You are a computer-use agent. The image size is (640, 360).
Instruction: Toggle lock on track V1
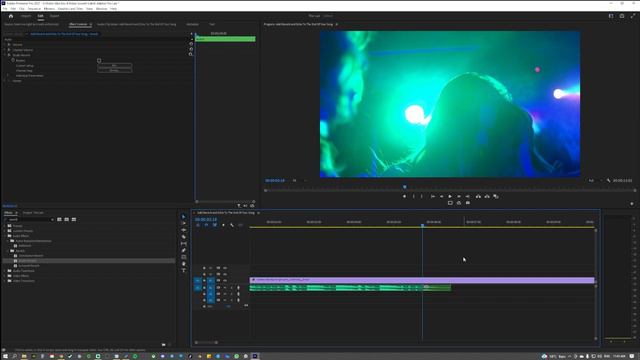point(204,280)
